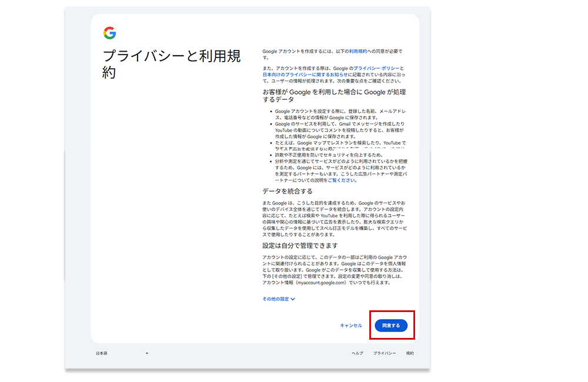Click the キャンセル button
Image resolution: width=588 pixels, height=382 pixels.
[351, 326]
